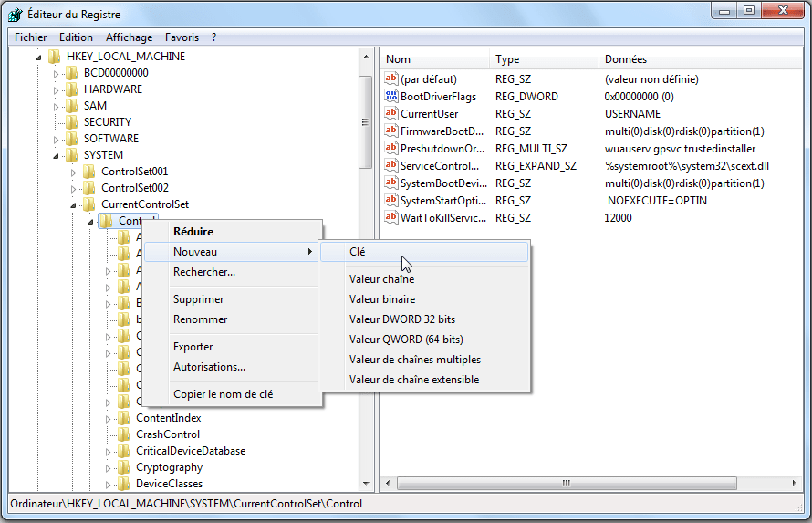Open the Fichier menu

point(30,37)
